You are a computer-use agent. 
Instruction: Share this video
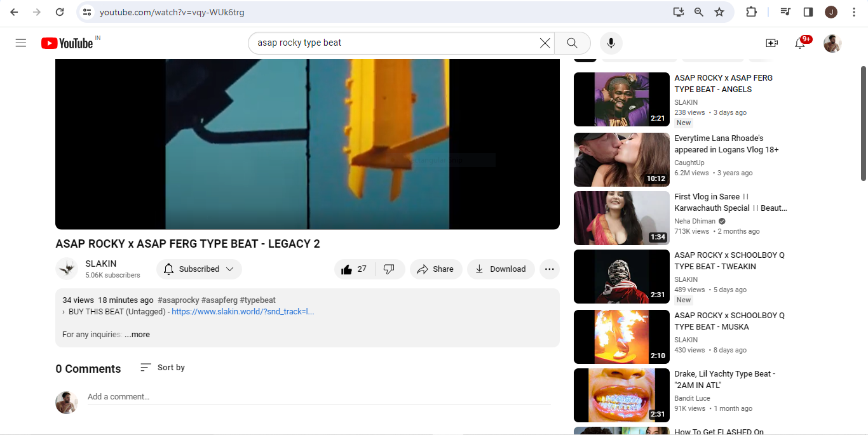[x=435, y=269]
